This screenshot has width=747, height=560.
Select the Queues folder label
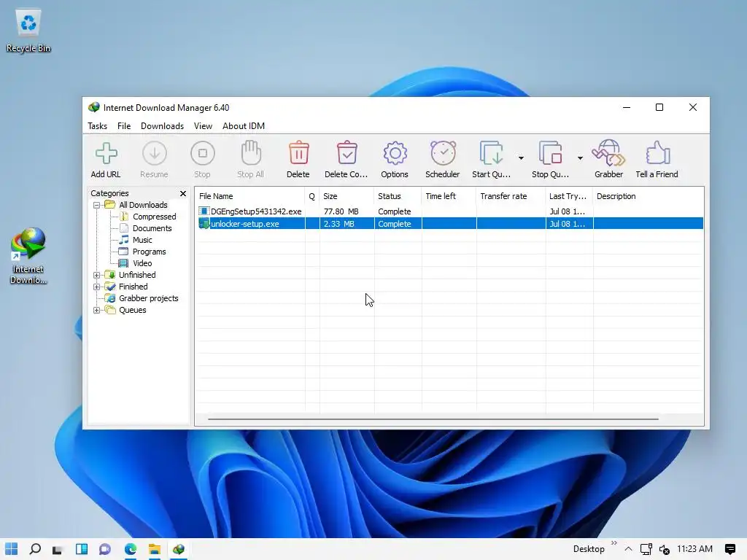(x=133, y=310)
